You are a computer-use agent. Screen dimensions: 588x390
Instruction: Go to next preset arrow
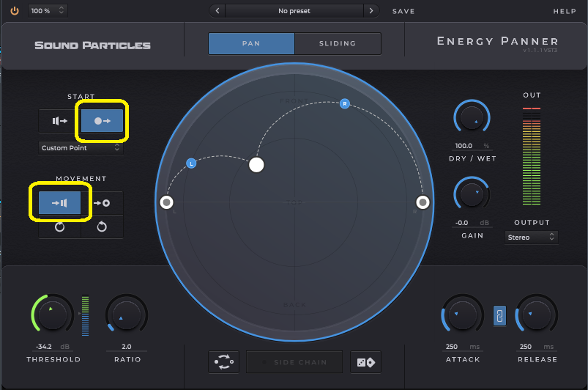point(371,10)
